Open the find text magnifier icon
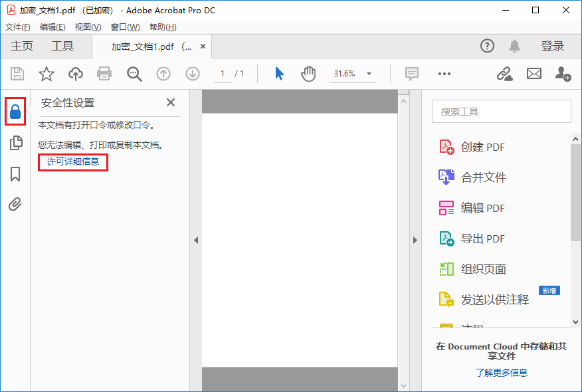The height and width of the screenshot is (392, 582). tap(134, 74)
